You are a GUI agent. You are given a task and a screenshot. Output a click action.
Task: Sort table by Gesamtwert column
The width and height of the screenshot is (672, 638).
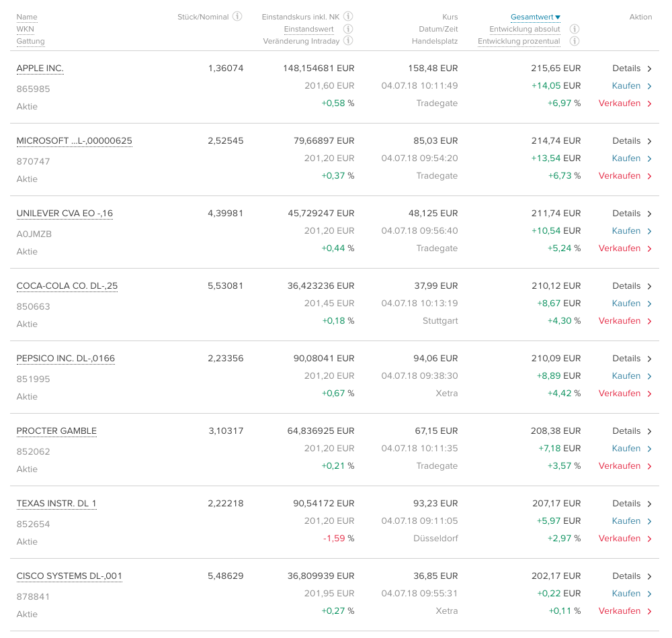(536, 17)
